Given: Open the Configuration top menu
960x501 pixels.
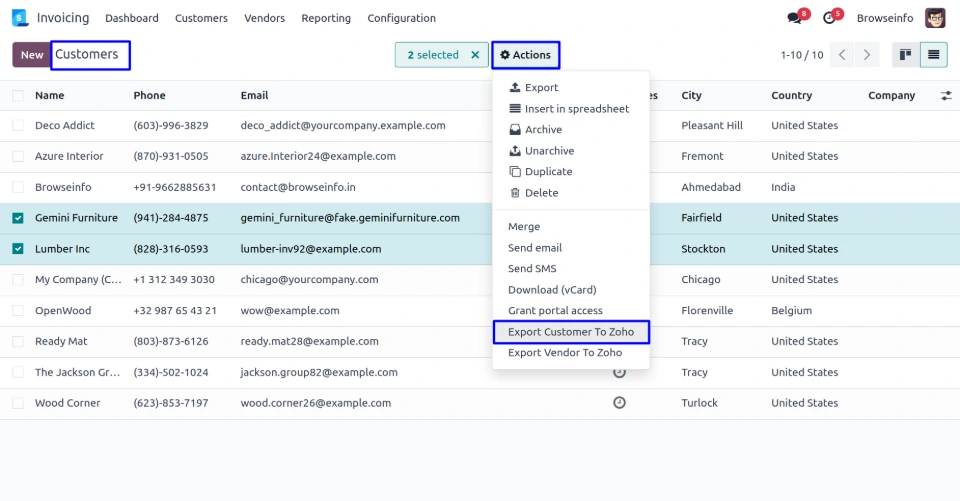Looking at the screenshot, I should pos(402,18).
